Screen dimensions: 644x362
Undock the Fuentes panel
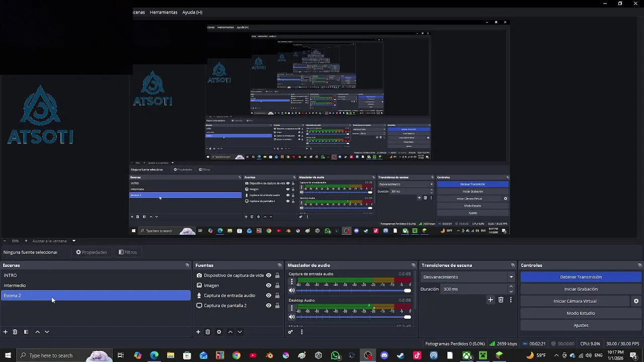coord(279,265)
